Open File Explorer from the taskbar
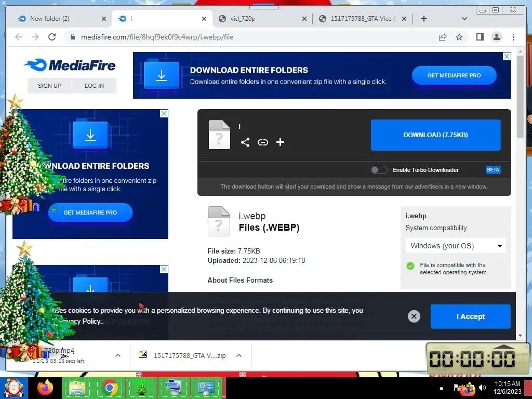Screen dimensions: 532x399 click(77, 388)
